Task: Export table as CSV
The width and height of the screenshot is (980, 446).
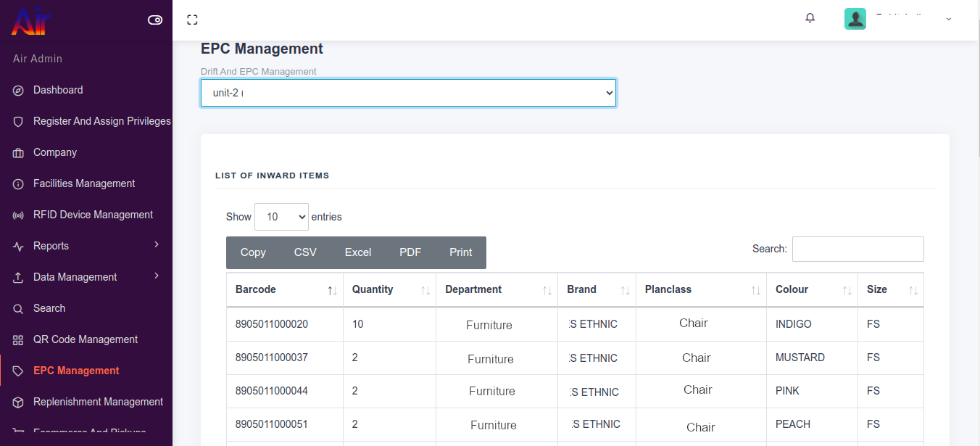Action: coord(305,252)
